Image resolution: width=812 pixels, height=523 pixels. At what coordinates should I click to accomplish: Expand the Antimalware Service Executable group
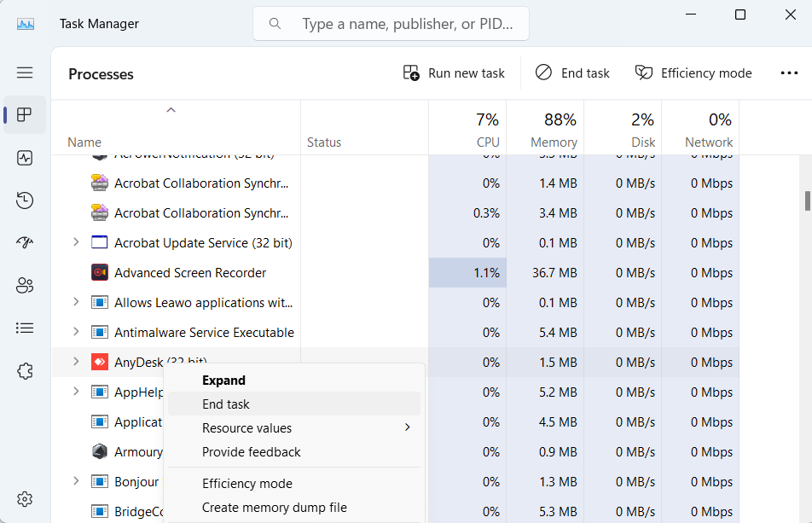pyautogui.click(x=76, y=332)
